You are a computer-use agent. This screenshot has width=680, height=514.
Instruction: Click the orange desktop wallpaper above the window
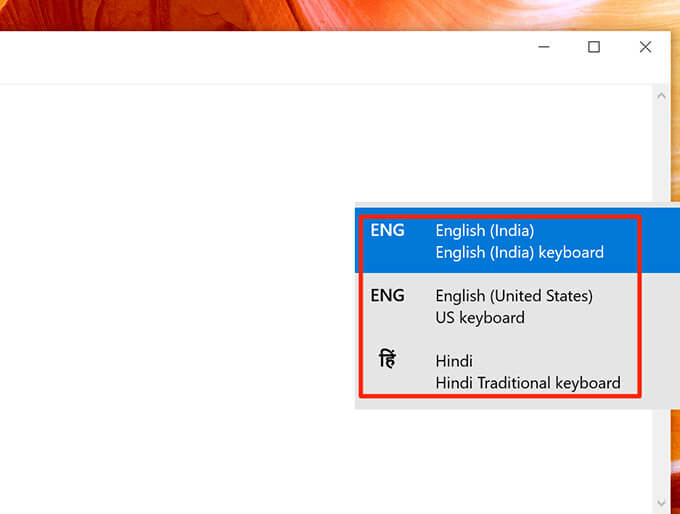pos(300,14)
